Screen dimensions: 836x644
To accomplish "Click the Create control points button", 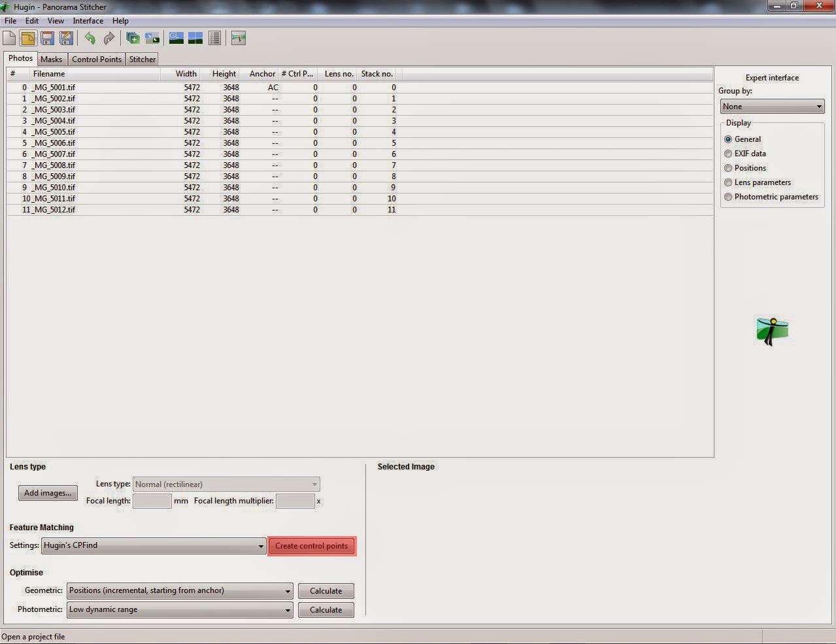I will pyautogui.click(x=312, y=545).
